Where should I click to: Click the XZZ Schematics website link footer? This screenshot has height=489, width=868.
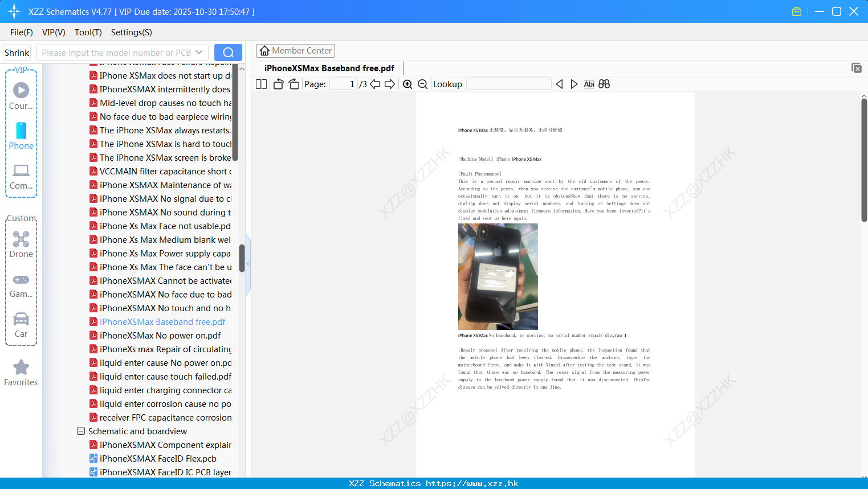pos(434,483)
